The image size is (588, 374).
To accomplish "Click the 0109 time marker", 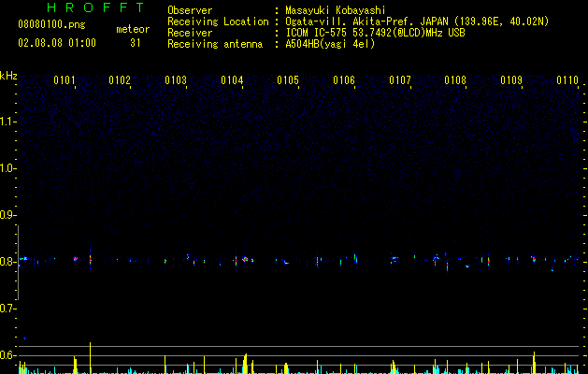I will [511, 80].
